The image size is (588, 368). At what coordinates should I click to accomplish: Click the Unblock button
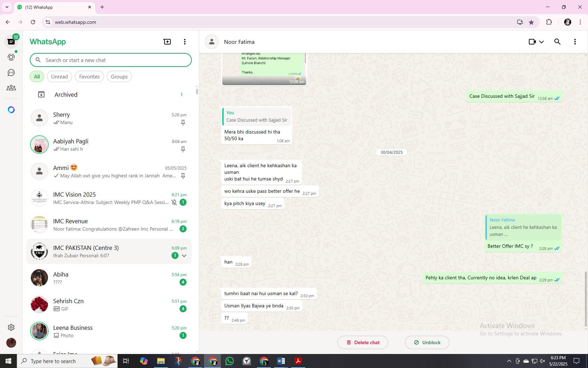click(427, 342)
